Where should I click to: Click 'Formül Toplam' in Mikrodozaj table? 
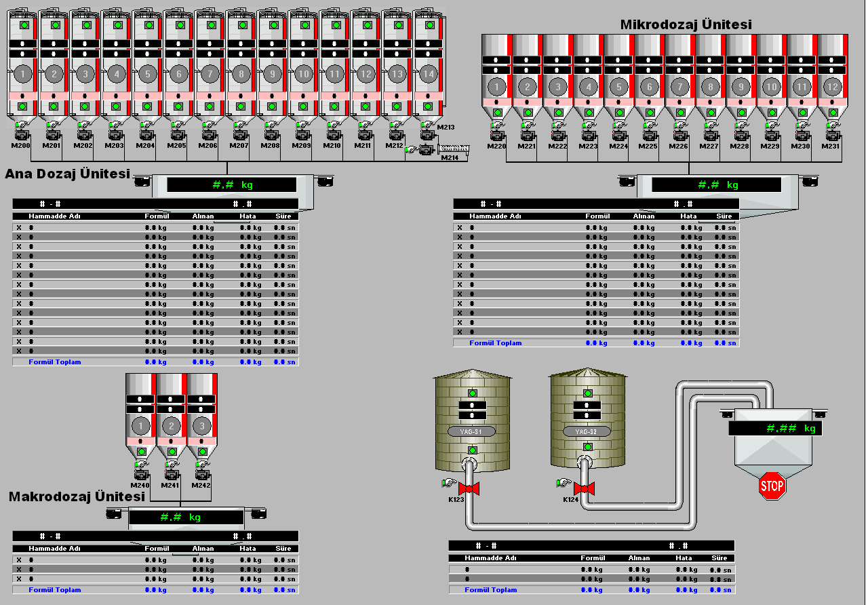495,343
